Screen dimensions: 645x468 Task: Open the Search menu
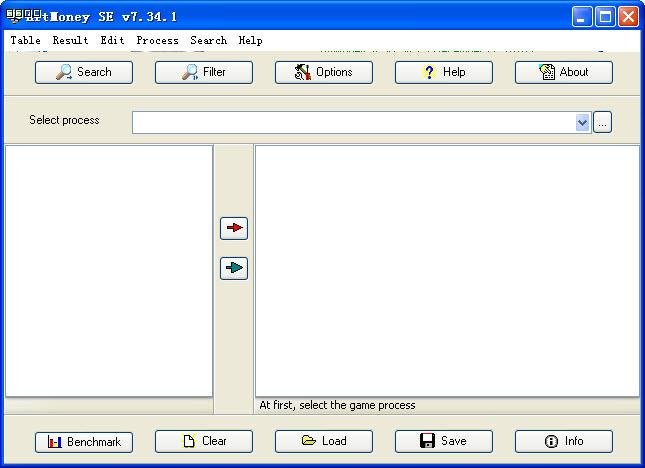click(209, 40)
